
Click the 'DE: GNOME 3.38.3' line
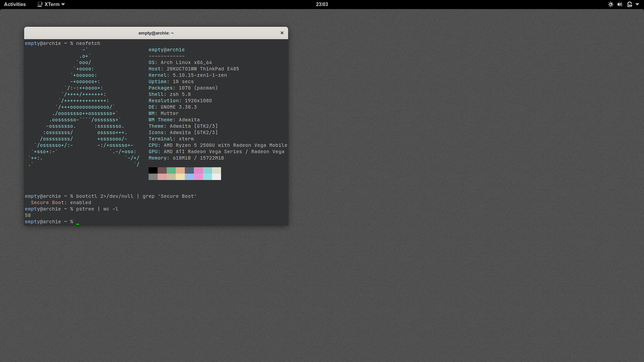tap(173, 107)
